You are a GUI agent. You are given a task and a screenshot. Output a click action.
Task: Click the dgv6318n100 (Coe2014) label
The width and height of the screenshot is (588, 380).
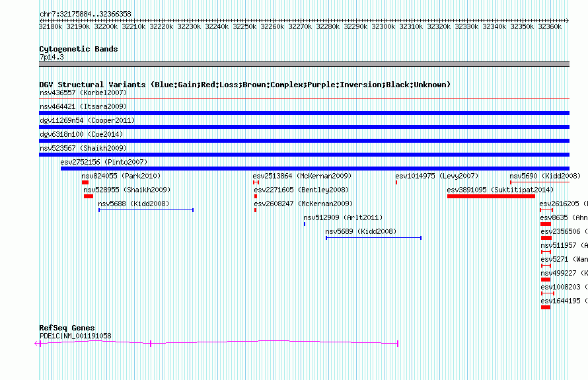pyautogui.click(x=81, y=134)
